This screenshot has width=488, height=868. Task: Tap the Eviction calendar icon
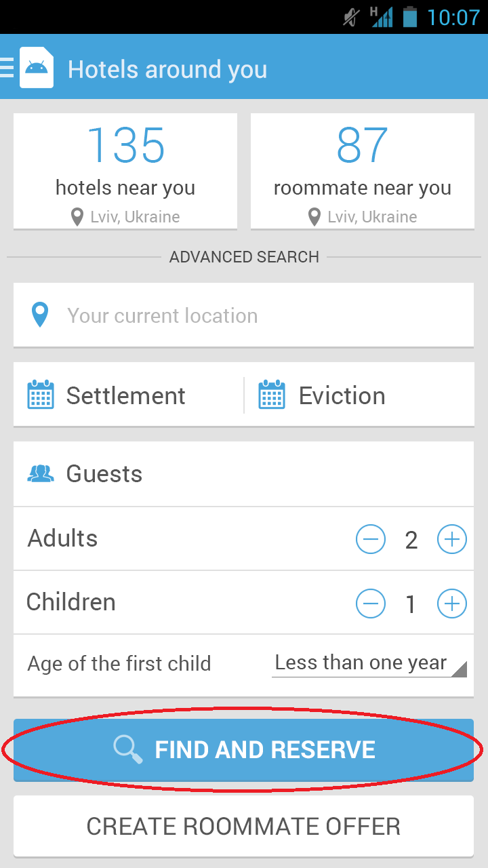272,395
